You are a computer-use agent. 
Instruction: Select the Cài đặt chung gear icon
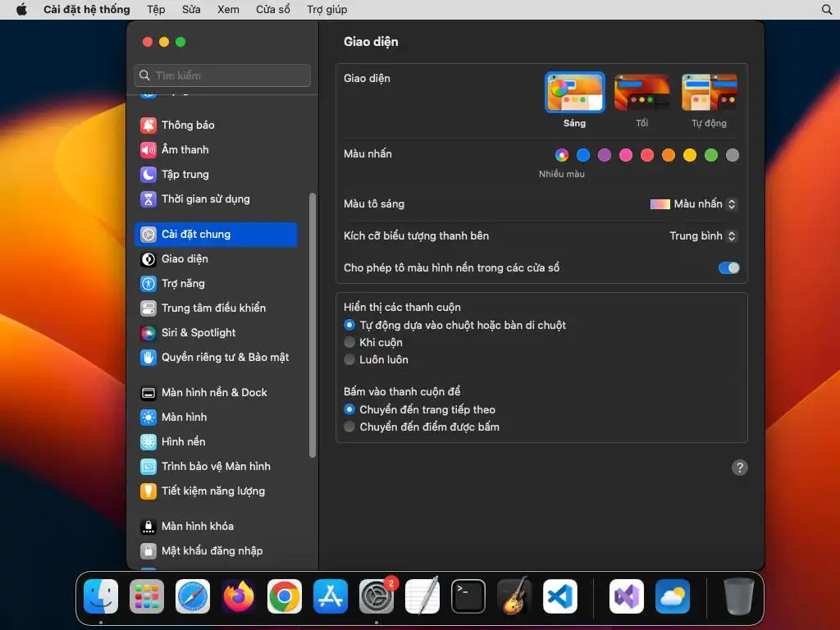click(x=148, y=234)
